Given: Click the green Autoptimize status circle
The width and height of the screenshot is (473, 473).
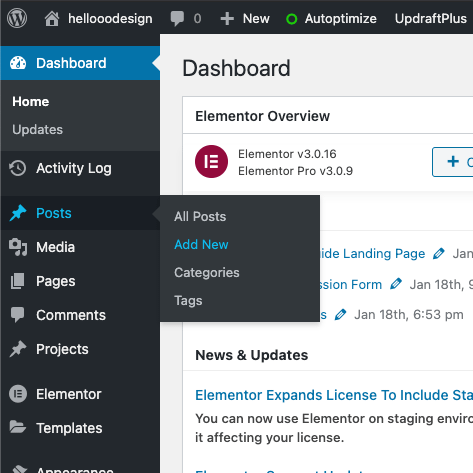Looking at the screenshot, I should (291, 19).
